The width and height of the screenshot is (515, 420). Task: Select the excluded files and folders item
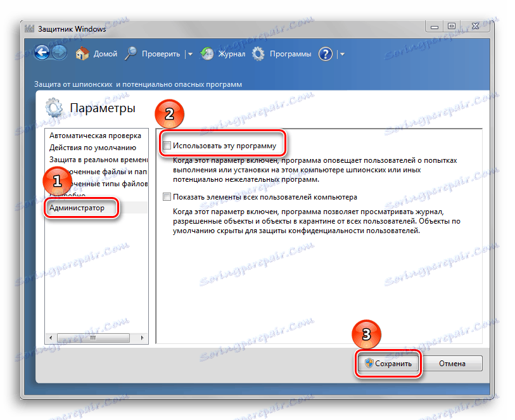[96, 172]
